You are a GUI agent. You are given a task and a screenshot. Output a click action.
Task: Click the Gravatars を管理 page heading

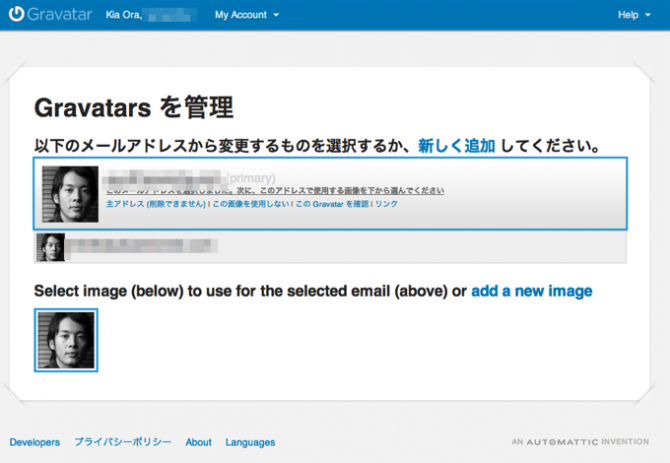[x=134, y=107]
